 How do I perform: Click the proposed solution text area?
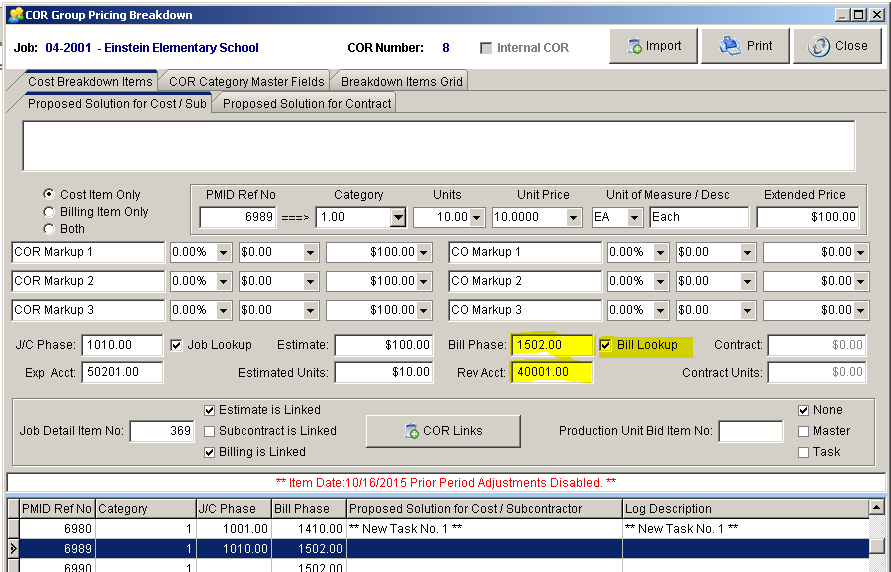pyautogui.click(x=439, y=146)
